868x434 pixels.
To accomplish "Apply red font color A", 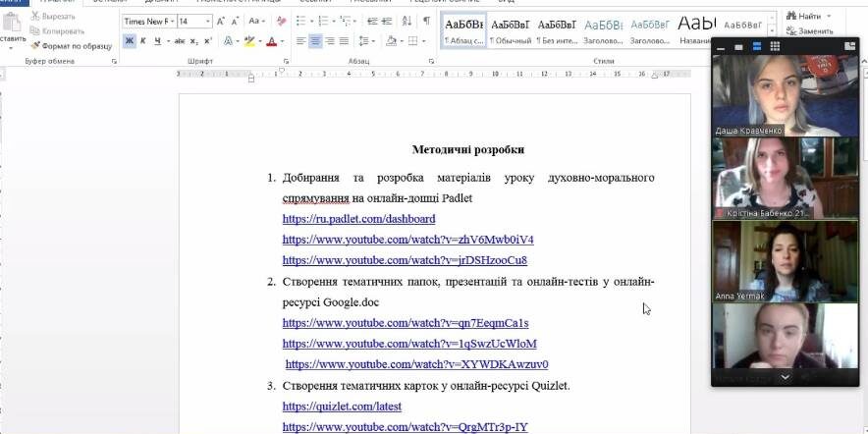I will [271, 41].
